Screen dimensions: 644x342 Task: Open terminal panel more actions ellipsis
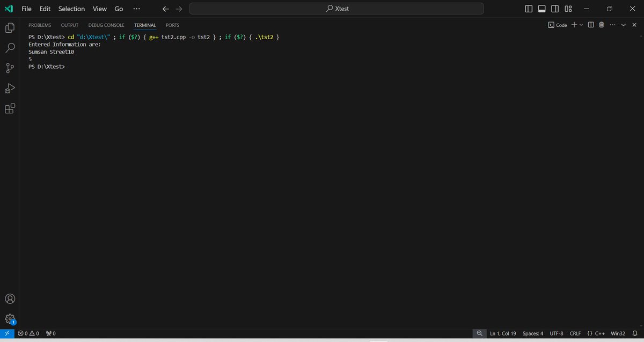pos(612,25)
